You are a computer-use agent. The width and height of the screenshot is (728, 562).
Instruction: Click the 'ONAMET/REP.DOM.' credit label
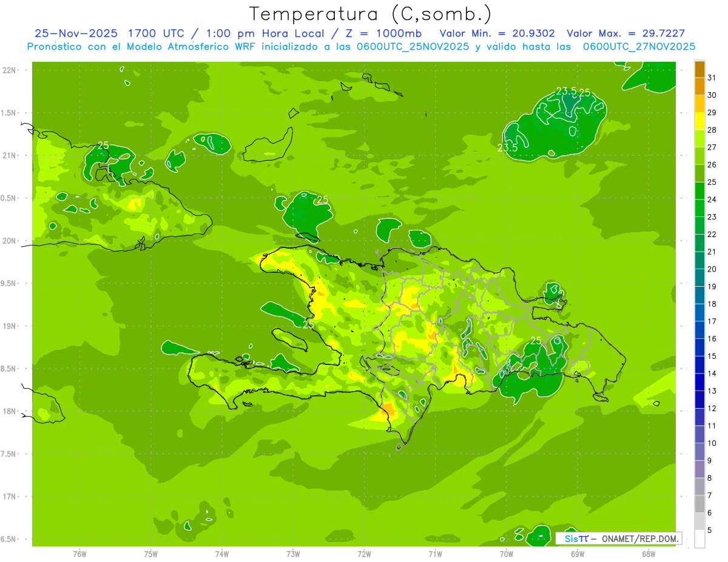point(640,538)
